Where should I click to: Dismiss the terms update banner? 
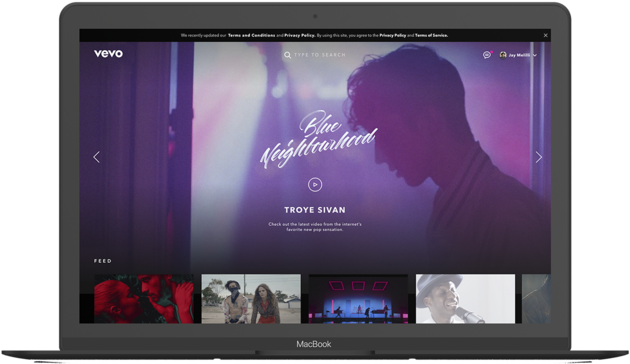546,35
